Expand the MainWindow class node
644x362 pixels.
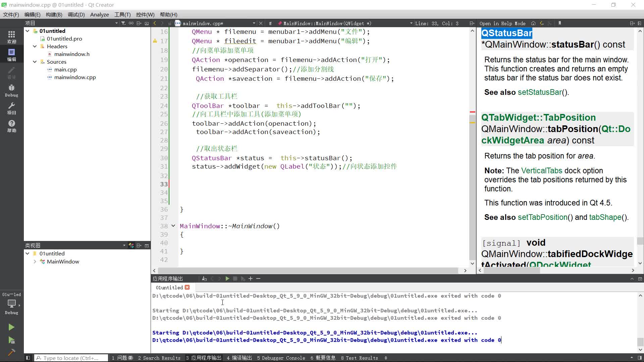(35, 261)
